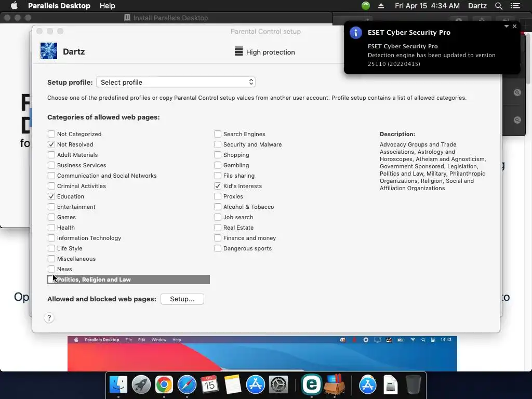Viewport: 532px width, 399px height.
Task: Enable the Life Style category
Action: point(51,248)
